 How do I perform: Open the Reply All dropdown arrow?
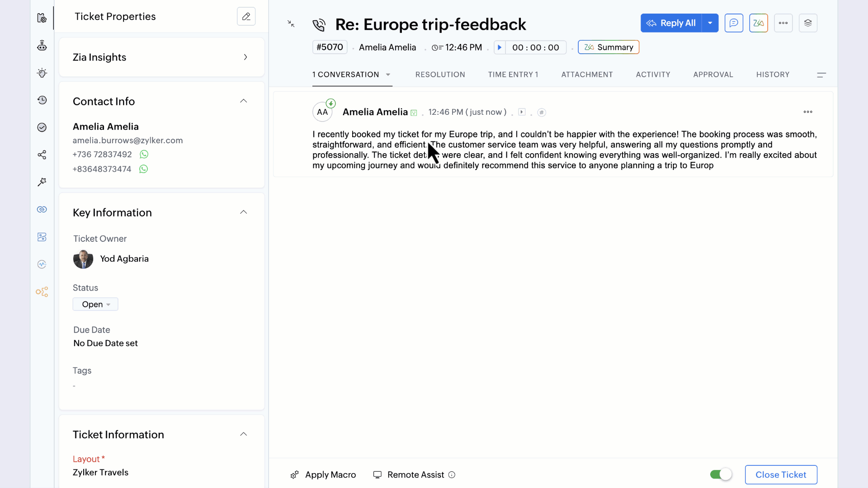710,23
